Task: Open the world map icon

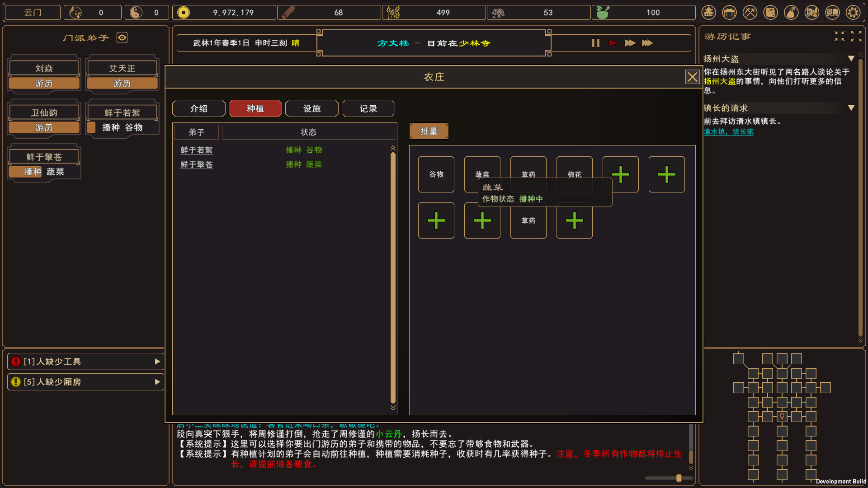Action: (x=770, y=12)
